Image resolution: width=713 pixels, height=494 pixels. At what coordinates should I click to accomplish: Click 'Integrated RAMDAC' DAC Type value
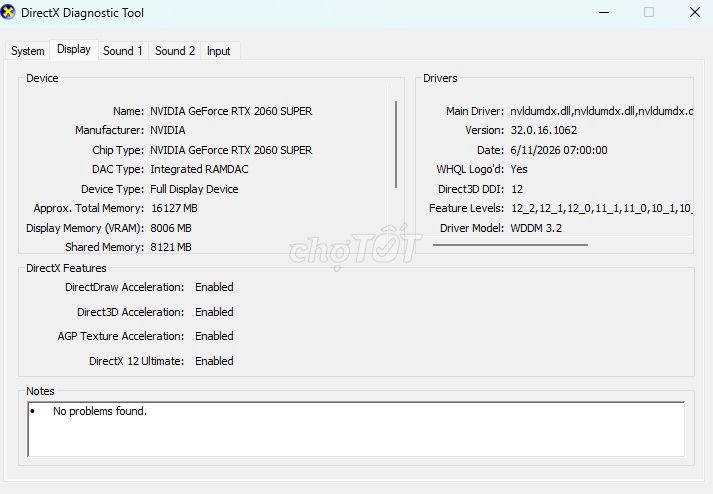pyautogui.click(x=199, y=169)
